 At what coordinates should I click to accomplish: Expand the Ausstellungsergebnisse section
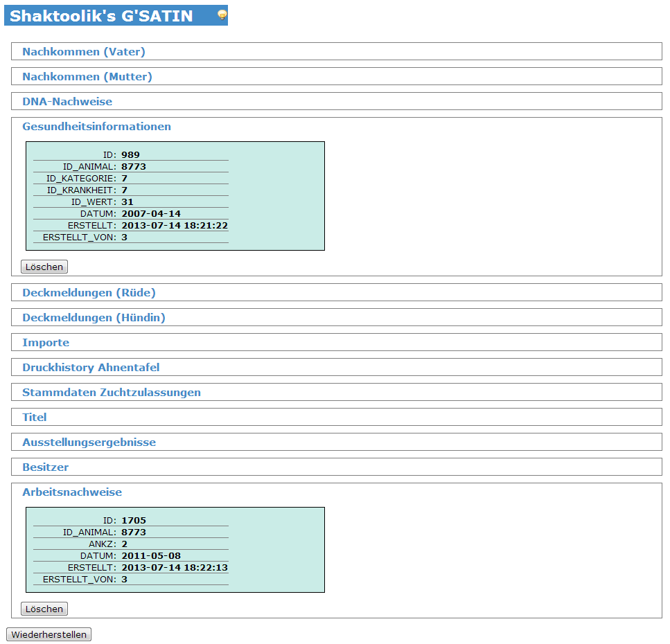tap(89, 442)
